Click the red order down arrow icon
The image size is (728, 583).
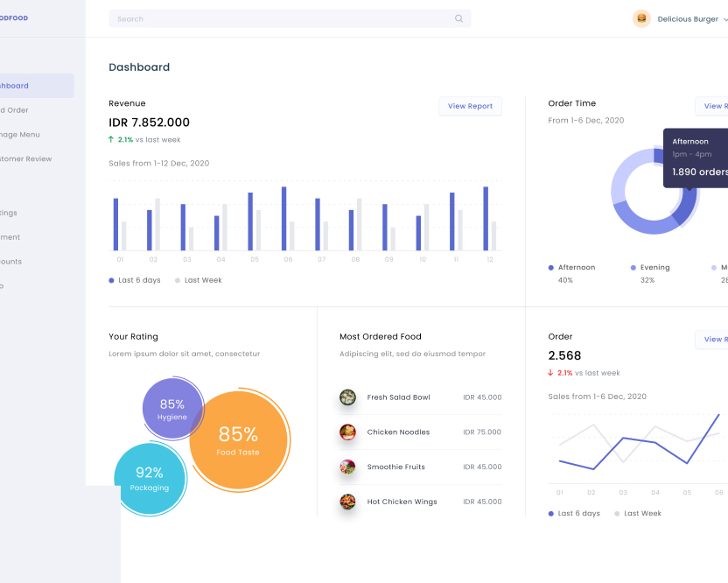click(550, 373)
